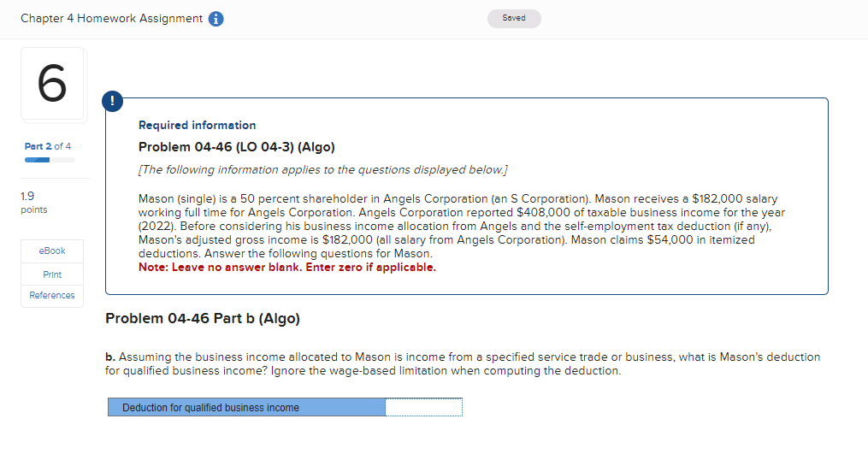Open the assignment info icon

pos(216,19)
